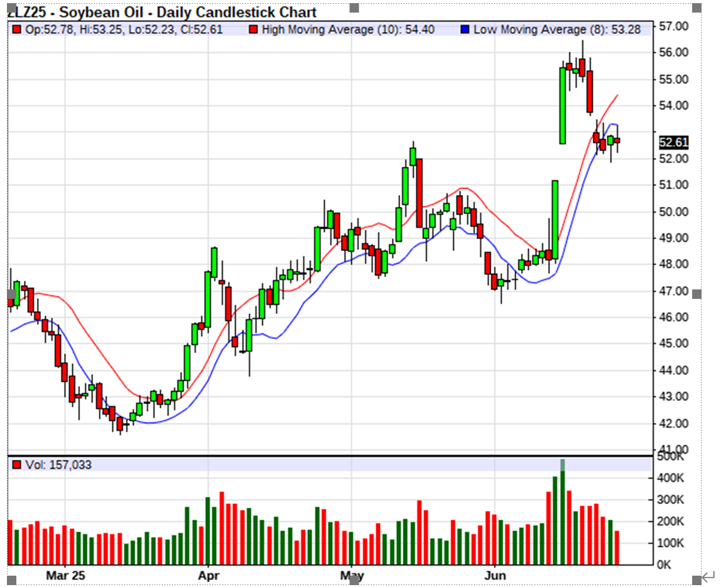Click the red swatch beside the Op:52.78 legend
728x587 pixels.
16,30
